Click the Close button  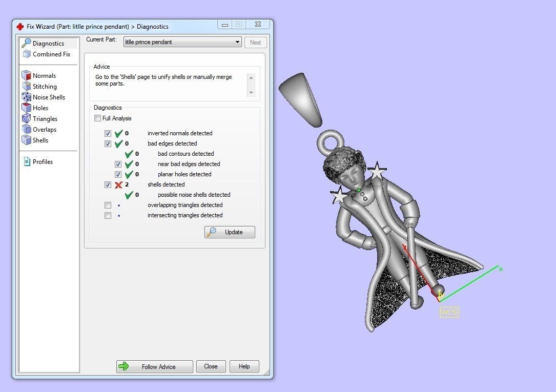pos(211,366)
